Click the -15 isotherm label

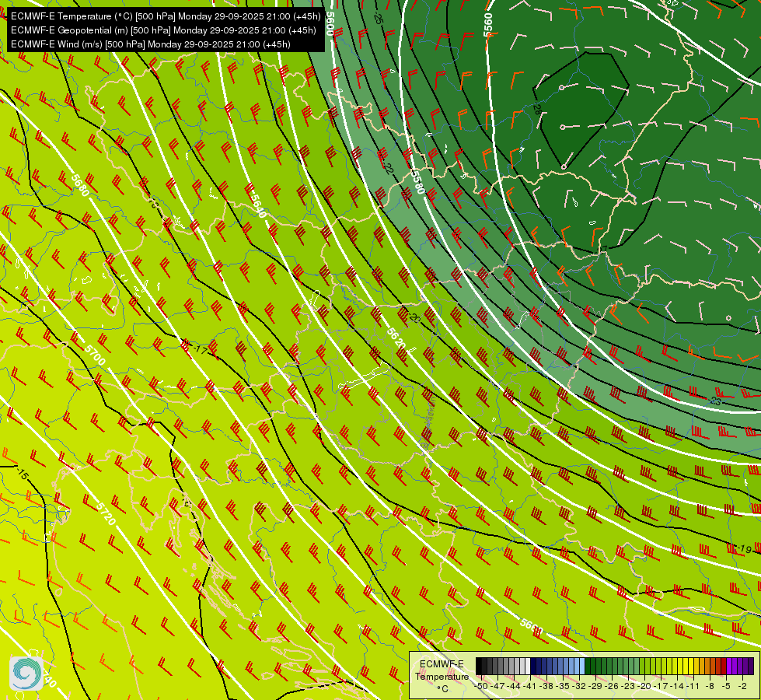click(22, 474)
